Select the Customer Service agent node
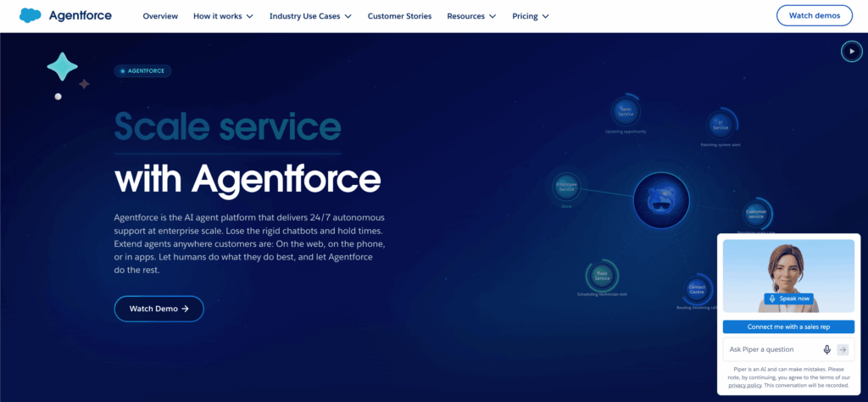The width and height of the screenshot is (868, 402). click(755, 213)
